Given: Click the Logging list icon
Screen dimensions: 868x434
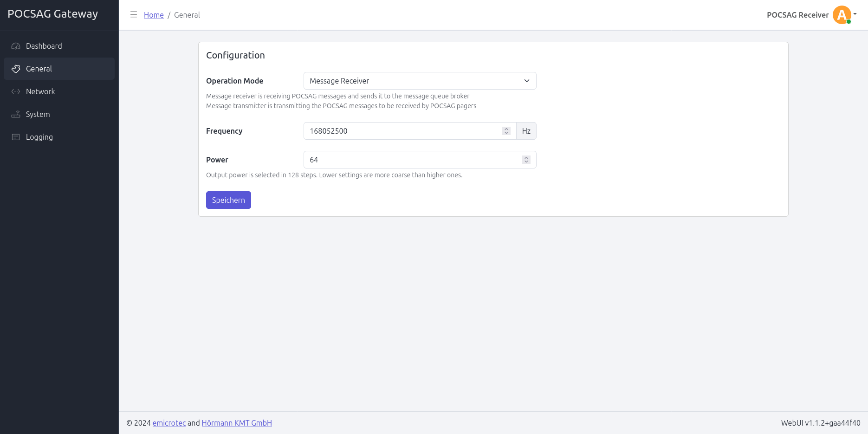Looking at the screenshot, I should point(16,137).
